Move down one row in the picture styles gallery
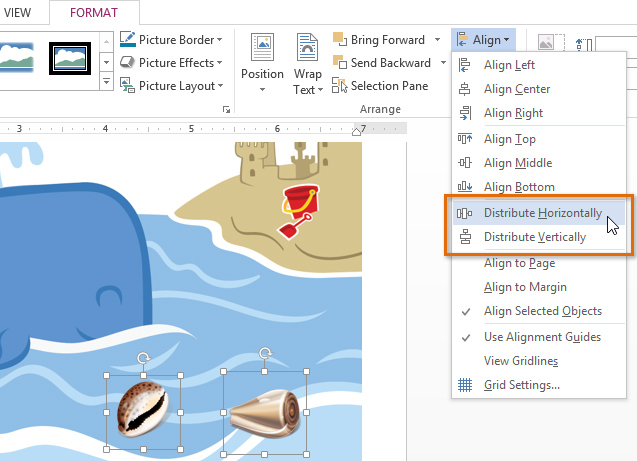The image size is (637, 461). 106,62
